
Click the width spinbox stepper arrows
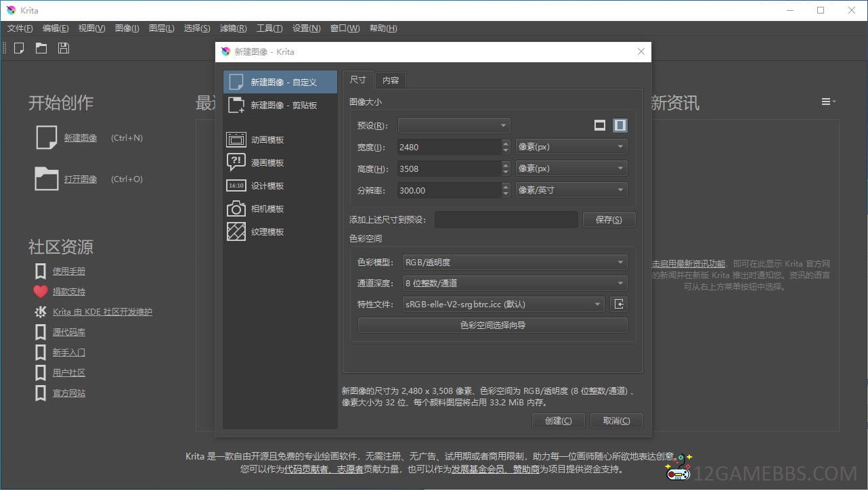[506, 147]
